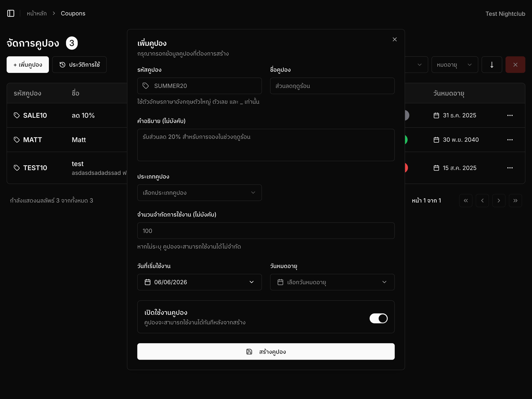
Task: Open the หมดอายุ filter dropdown
Action: pyautogui.click(x=454, y=65)
